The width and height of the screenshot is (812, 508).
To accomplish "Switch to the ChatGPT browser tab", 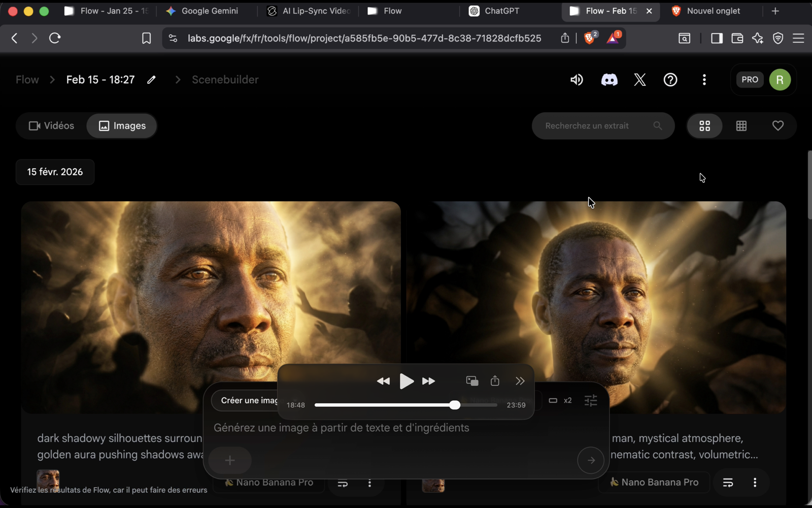I will click(x=501, y=11).
